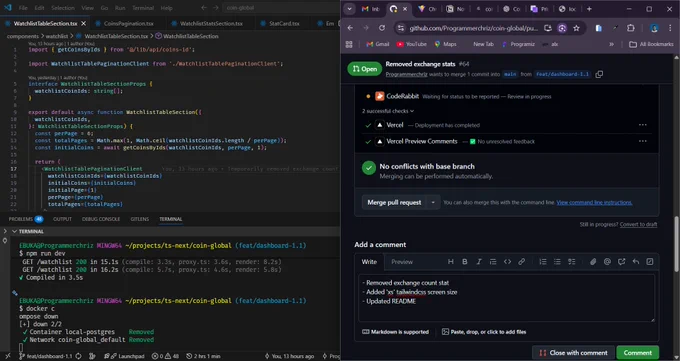Open the OUTPUT panel tab
This screenshot has width=680, height=361.
[62, 219]
